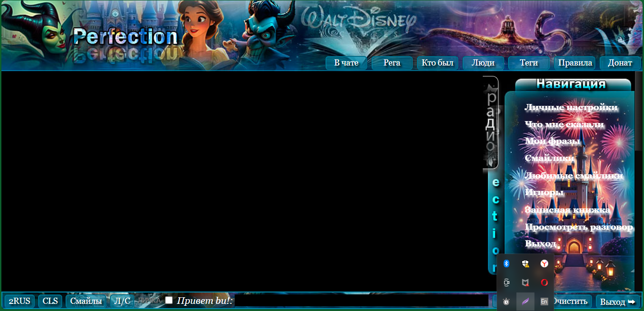This screenshot has width=644, height=311.
Task: Open the McAfee tray icon
Action: (525, 283)
